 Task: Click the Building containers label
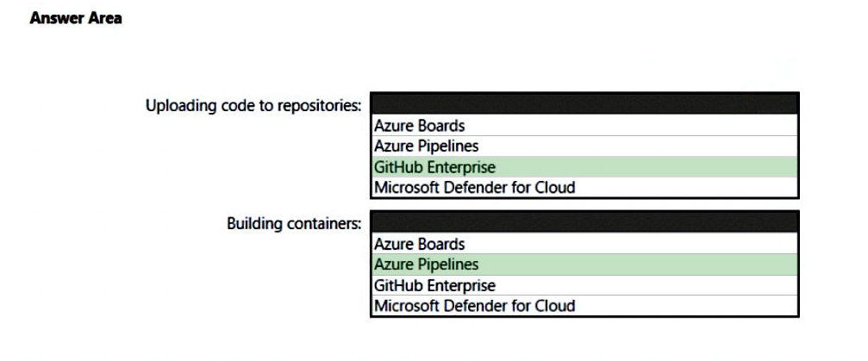(x=294, y=224)
